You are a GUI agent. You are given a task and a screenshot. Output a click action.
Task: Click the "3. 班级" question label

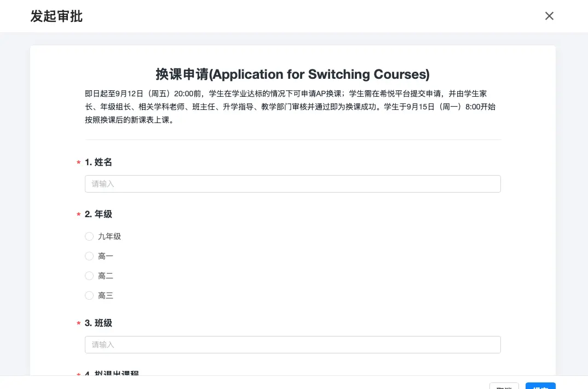pos(99,323)
